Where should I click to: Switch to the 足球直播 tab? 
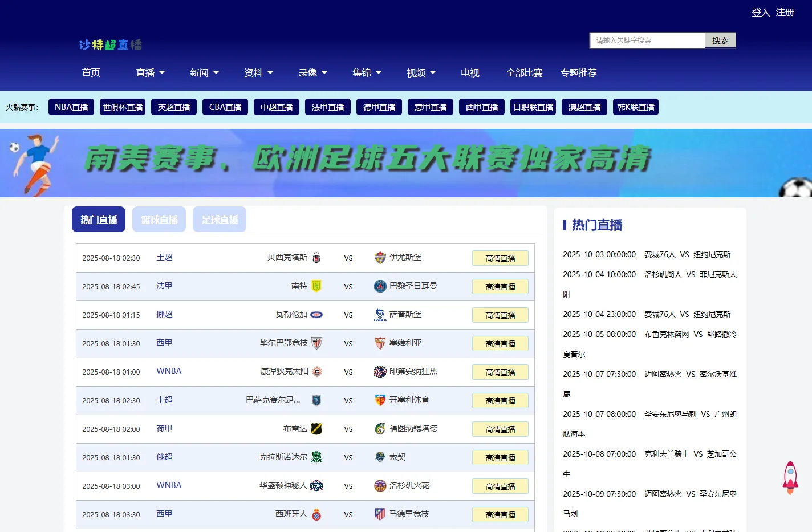click(x=220, y=220)
